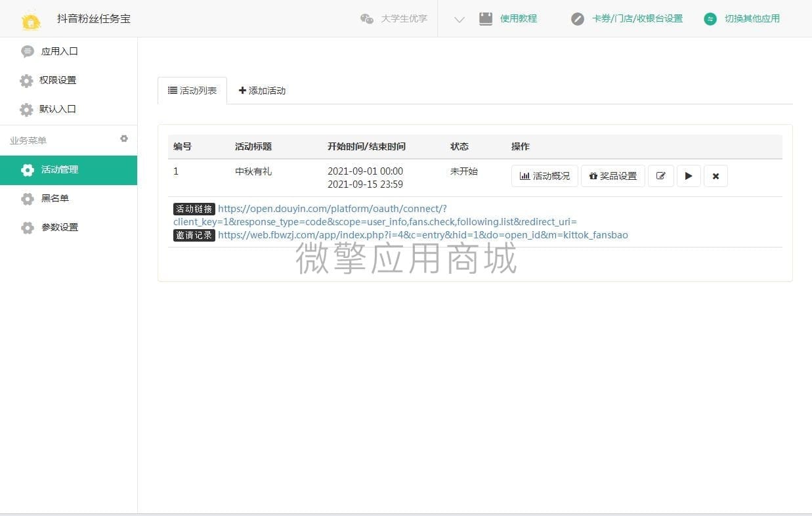812x516 pixels.
Task: Open 卡券/门店/收银台设置 link
Action: pos(637,18)
